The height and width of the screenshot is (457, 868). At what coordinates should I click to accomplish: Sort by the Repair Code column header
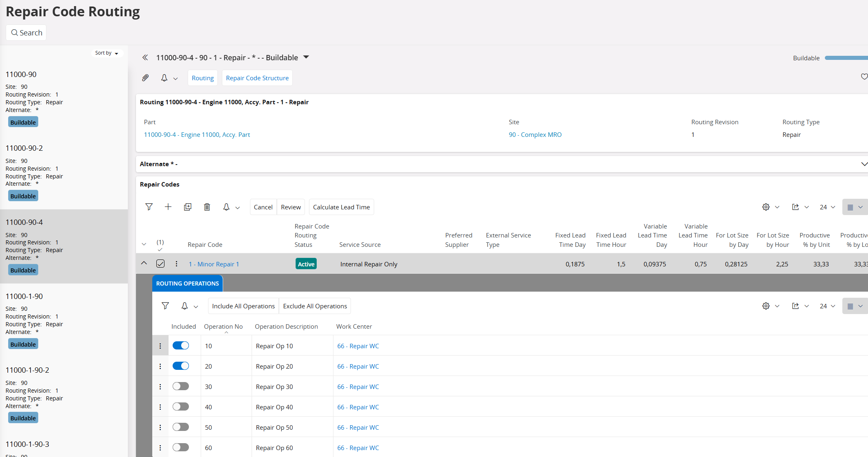pyautogui.click(x=205, y=244)
